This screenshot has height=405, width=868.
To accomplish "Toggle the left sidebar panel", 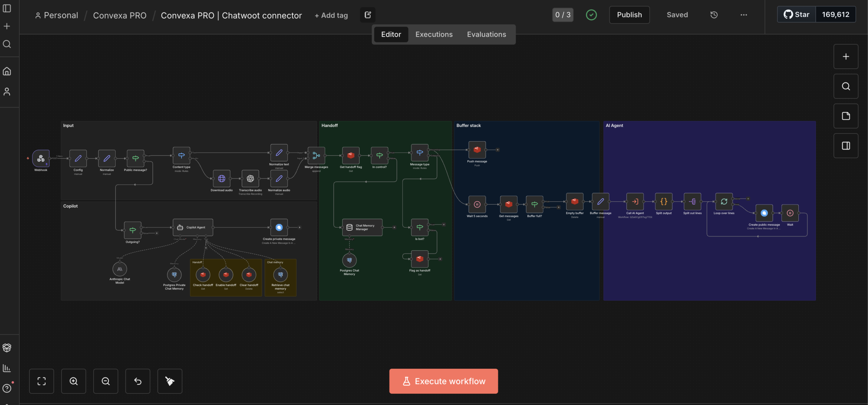I will click(x=7, y=8).
